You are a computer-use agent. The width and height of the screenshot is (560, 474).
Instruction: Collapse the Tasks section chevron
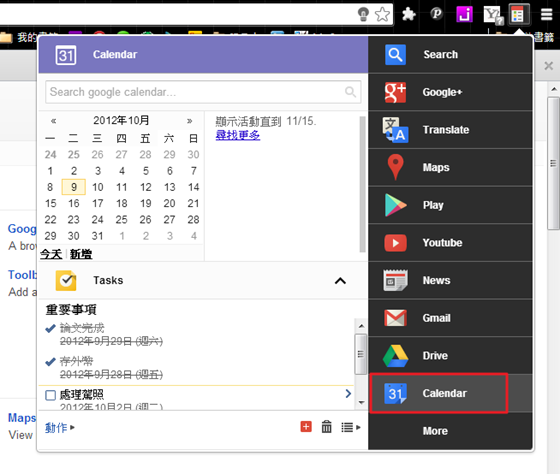point(340,281)
